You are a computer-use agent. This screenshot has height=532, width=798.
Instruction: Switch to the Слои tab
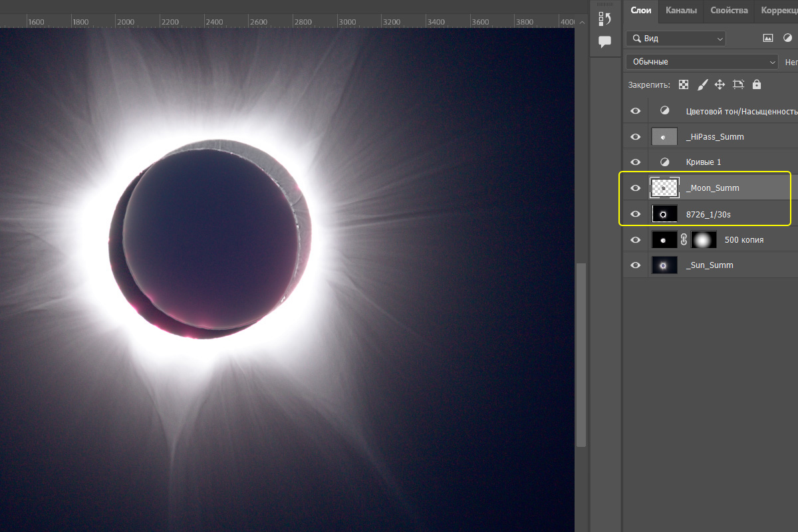coord(641,11)
